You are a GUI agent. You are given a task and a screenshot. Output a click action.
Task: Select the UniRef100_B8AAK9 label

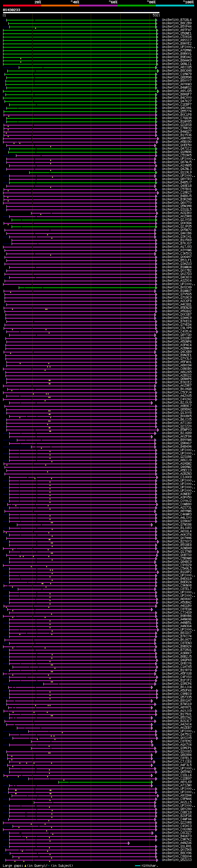tap(177, 60)
